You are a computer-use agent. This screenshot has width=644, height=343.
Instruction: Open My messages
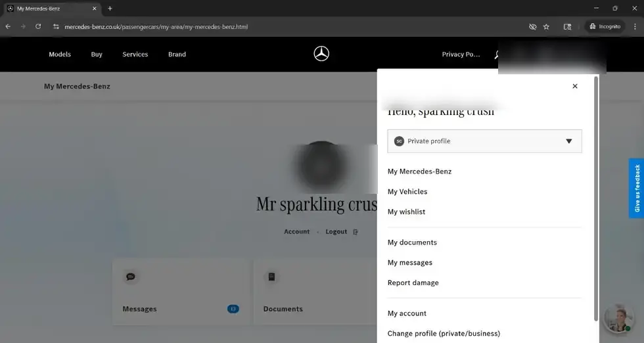coord(410,262)
